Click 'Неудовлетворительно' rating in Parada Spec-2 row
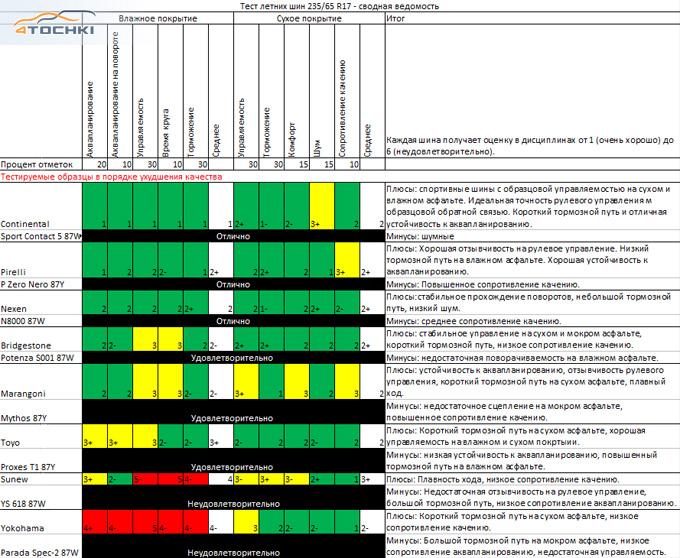Screen dimensions: 680x558 tap(232, 551)
